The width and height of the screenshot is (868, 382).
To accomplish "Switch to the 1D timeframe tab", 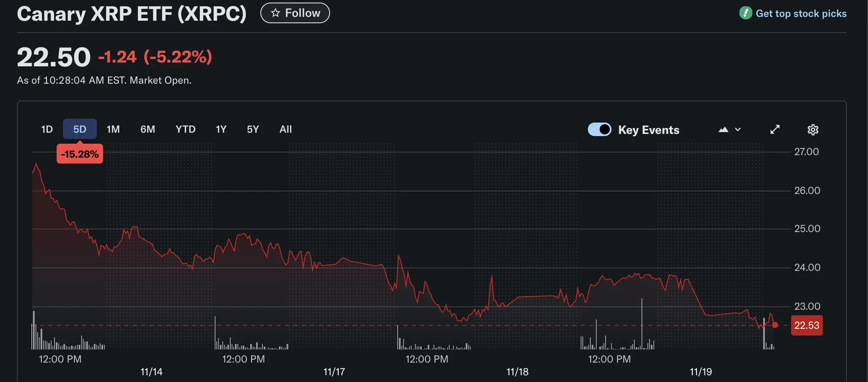I will click(46, 129).
